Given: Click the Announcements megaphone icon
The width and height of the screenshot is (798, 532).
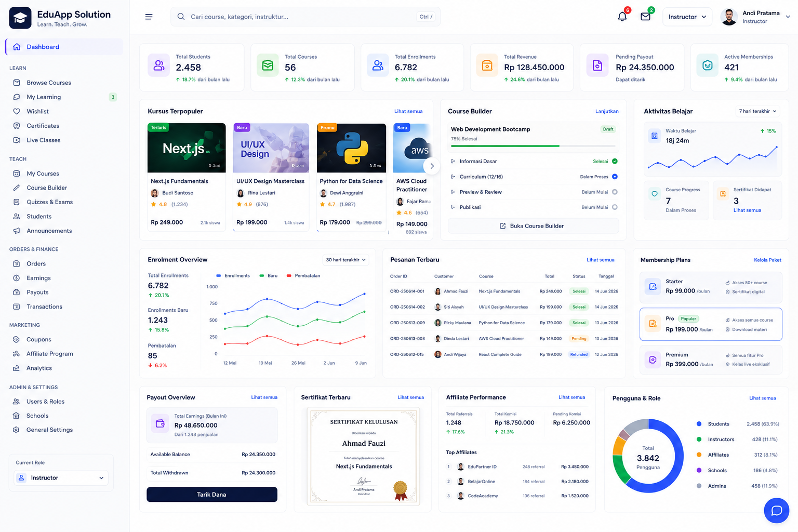Looking at the screenshot, I should pos(17,231).
